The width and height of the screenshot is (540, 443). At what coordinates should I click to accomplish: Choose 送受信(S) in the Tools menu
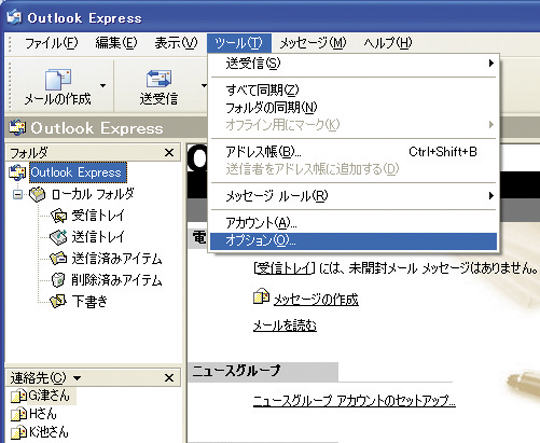pyautogui.click(x=353, y=63)
